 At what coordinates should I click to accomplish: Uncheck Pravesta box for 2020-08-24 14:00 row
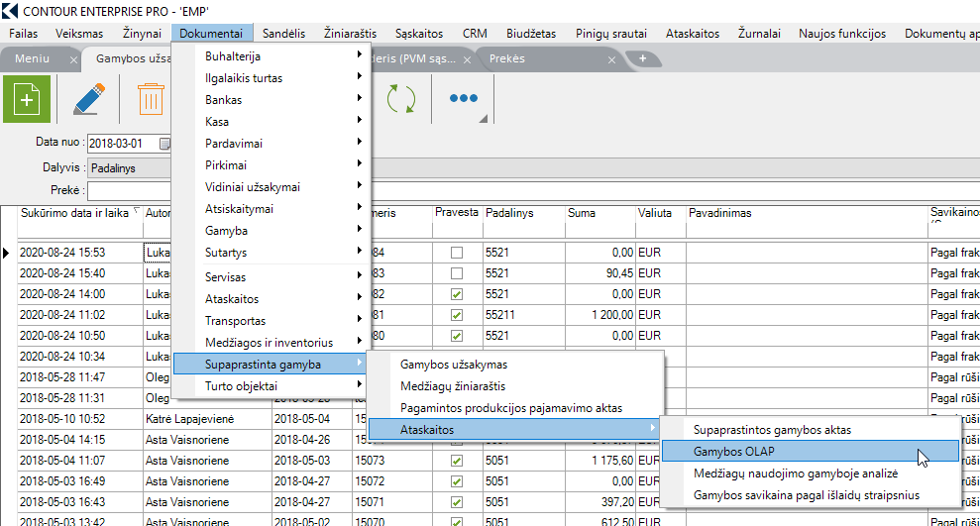pyautogui.click(x=456, y=294)
